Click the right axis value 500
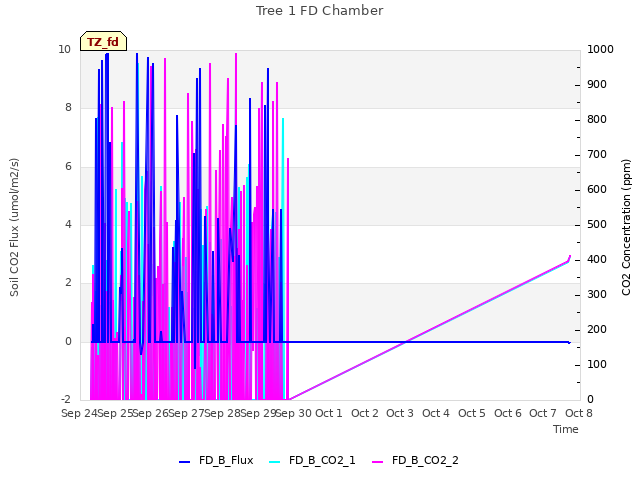The width and height of the screenshot is (640, 480). [597, 224]
